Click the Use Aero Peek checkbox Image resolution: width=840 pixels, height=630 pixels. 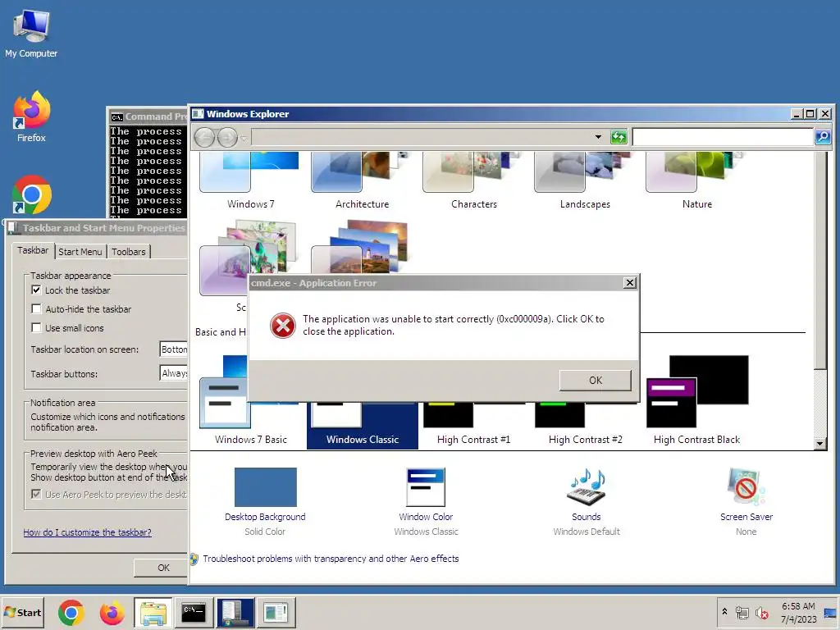click(36, 495)
